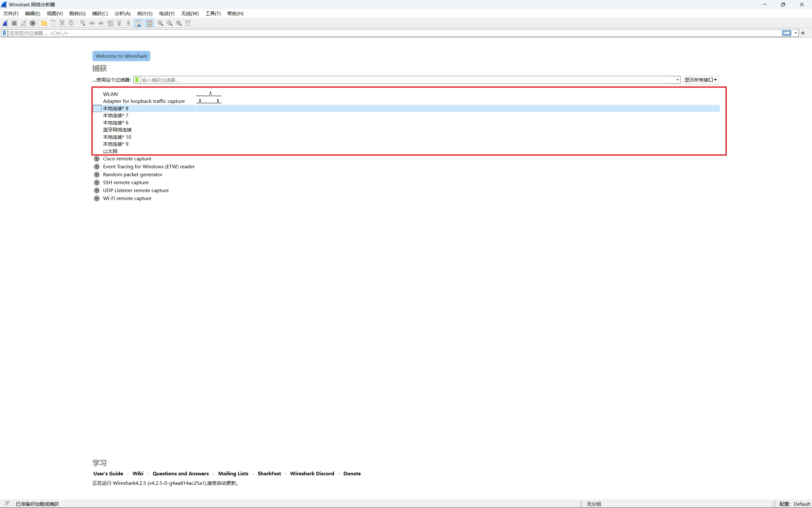Open capture options gear icon in toolbar

(33, 23)
